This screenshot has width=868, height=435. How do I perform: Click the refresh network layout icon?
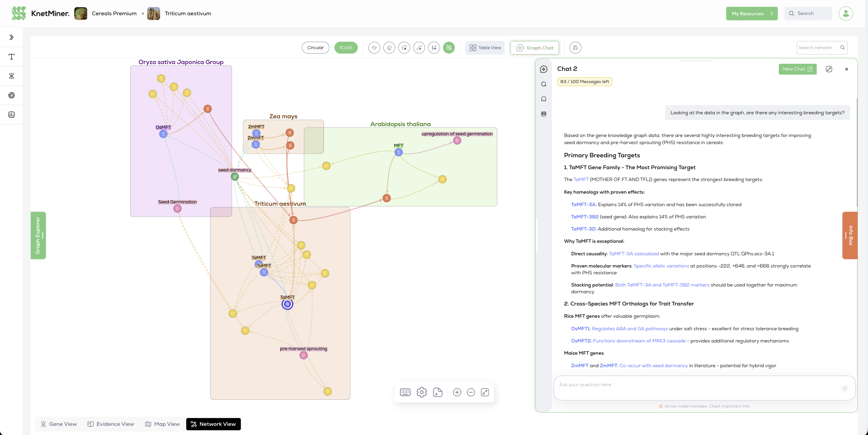[x=374, y=48]
